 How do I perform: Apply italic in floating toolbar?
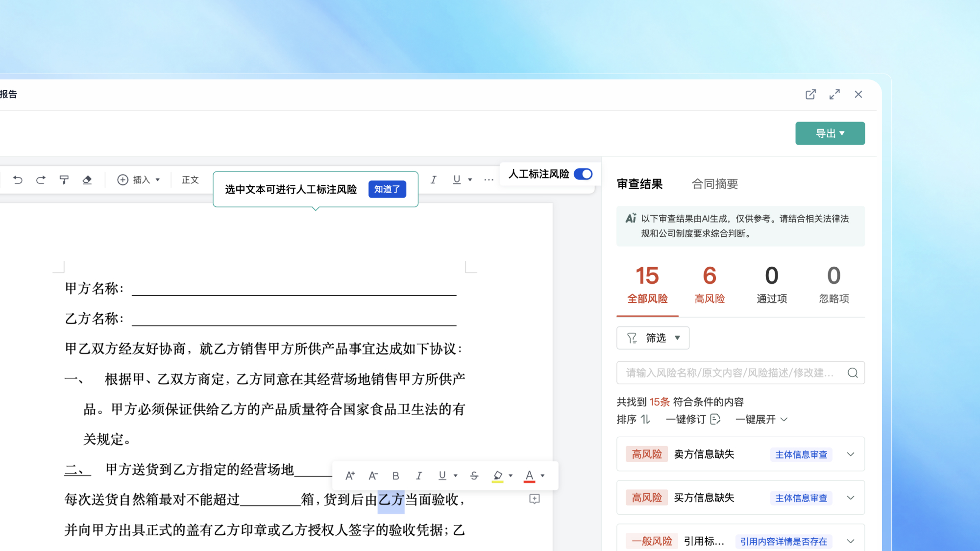click(419, 476)
